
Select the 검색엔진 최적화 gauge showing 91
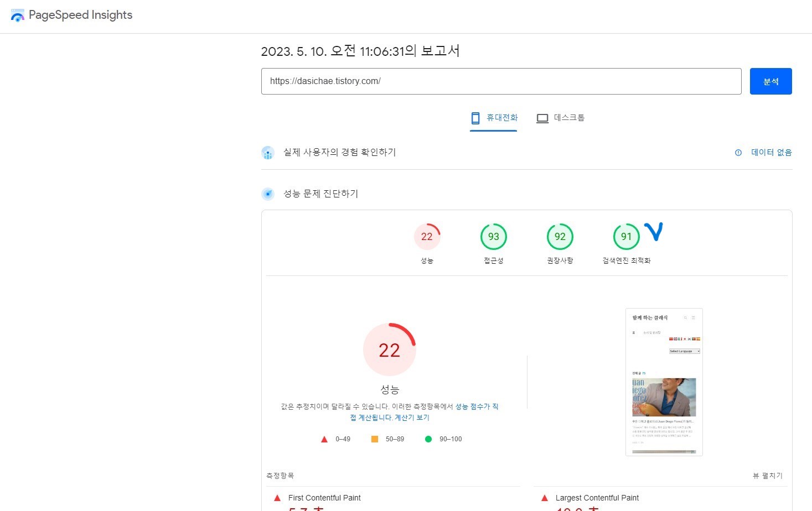[x=626, y=236]
